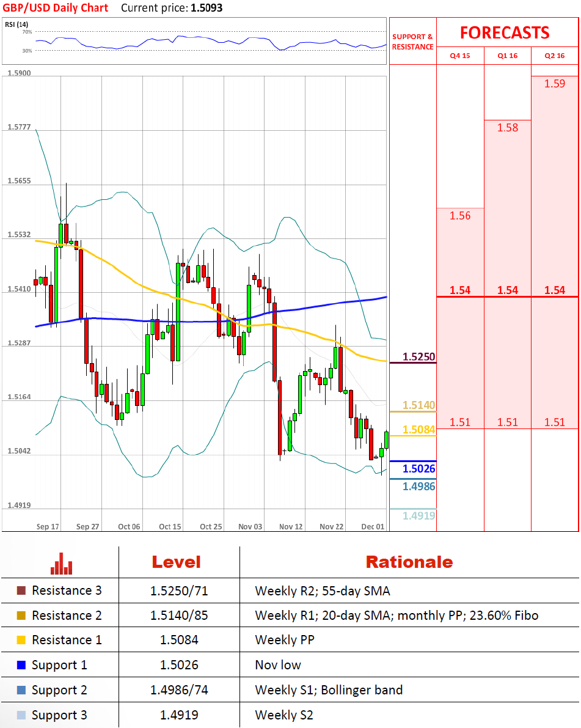Image resolution: width=581 pixels, height=728 pixels.
Task: Click the 1.5140/85 level cell
Action: coord(179,616)
